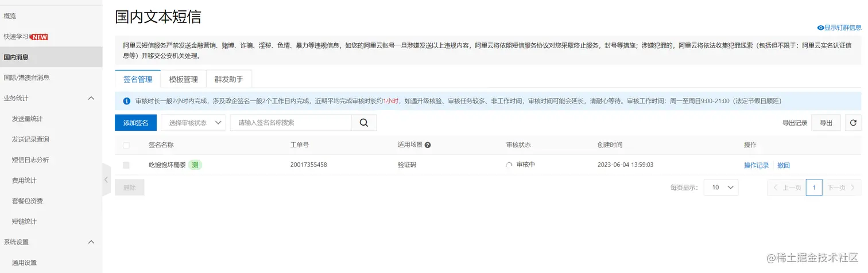Open the 选择审核状态 dropdown

coord(193,123)
